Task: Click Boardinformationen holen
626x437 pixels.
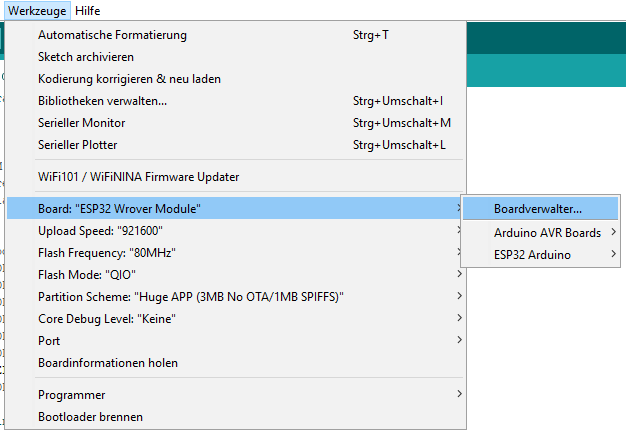Action: pos(236,362)
